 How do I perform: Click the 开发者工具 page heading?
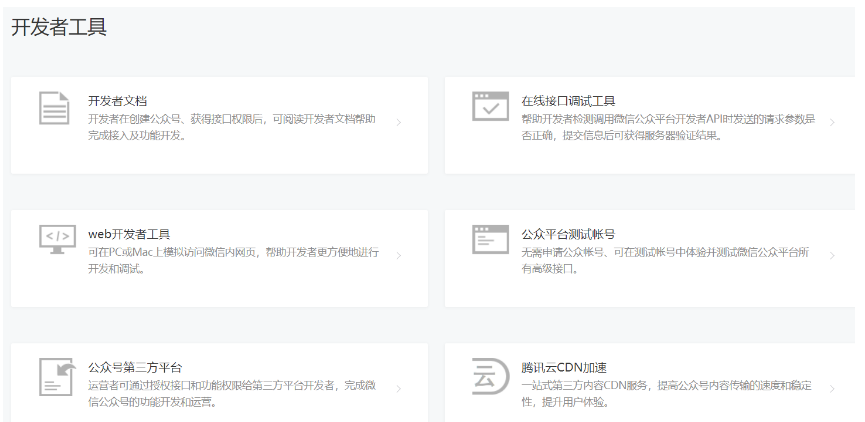[x=59, y=27]
